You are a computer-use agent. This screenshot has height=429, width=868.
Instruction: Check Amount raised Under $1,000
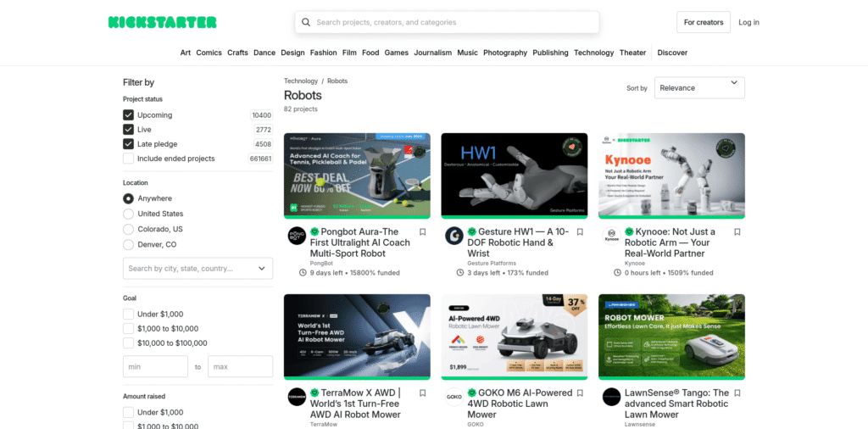(x=129, y=412)
